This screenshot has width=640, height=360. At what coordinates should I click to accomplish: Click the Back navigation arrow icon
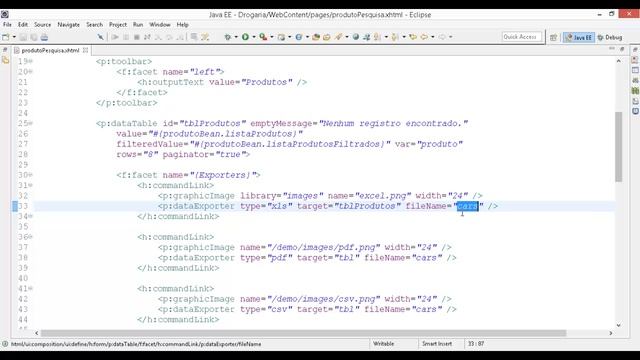424,37
